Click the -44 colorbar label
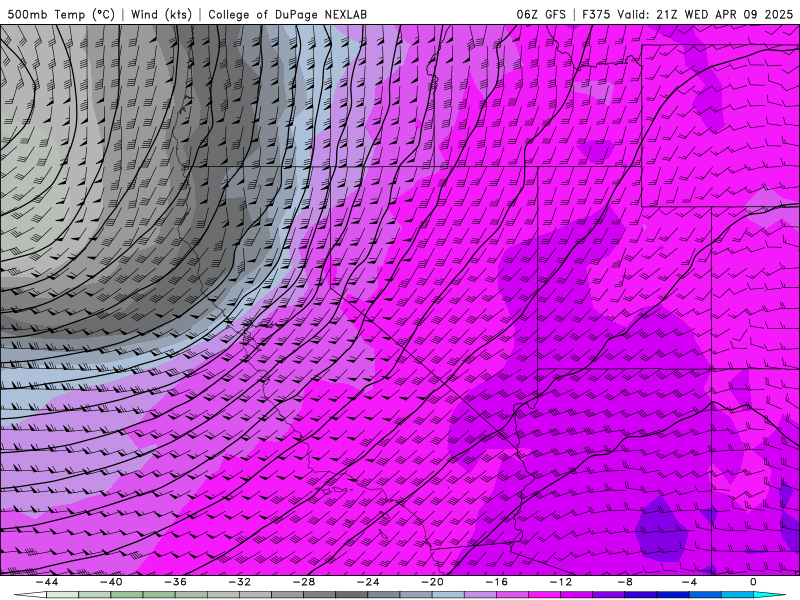 [x=47, y=582]
